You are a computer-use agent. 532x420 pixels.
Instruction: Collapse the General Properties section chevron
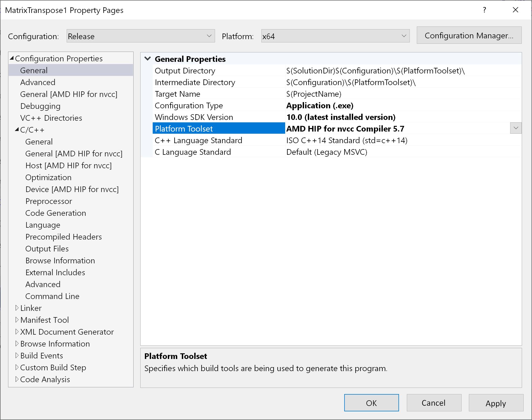[148, 59]
